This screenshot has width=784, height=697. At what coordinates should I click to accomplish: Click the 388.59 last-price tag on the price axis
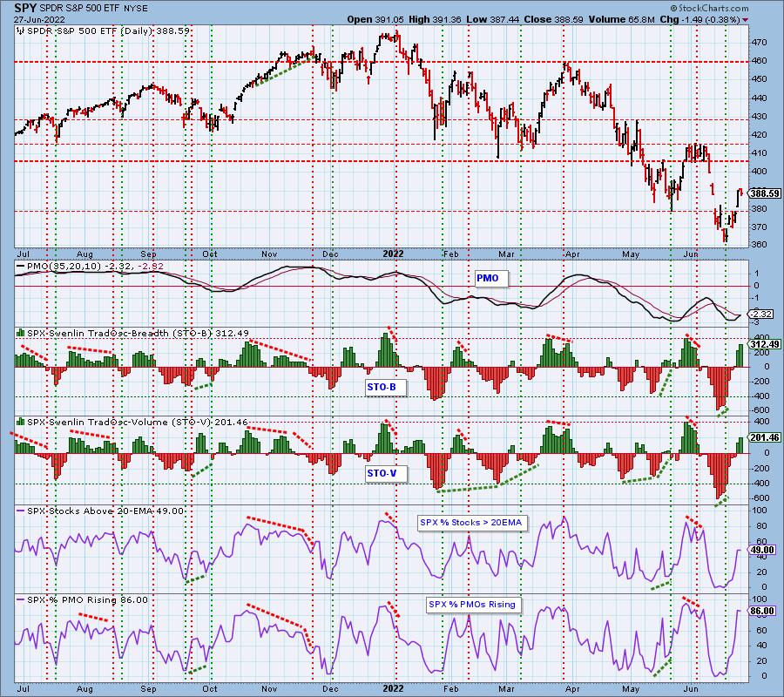click(765, 193)
